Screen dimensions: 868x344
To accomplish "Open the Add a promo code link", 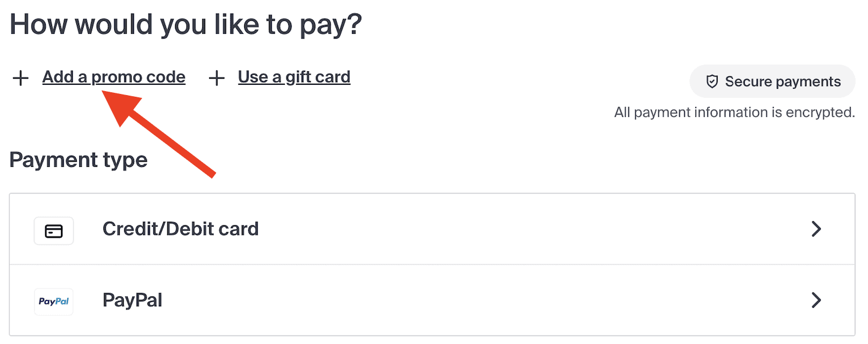I will [114, 77].
